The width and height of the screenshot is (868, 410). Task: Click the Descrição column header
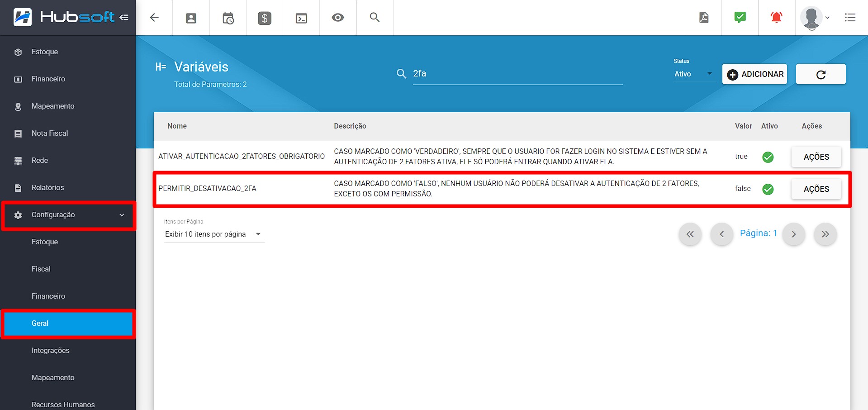350,126
